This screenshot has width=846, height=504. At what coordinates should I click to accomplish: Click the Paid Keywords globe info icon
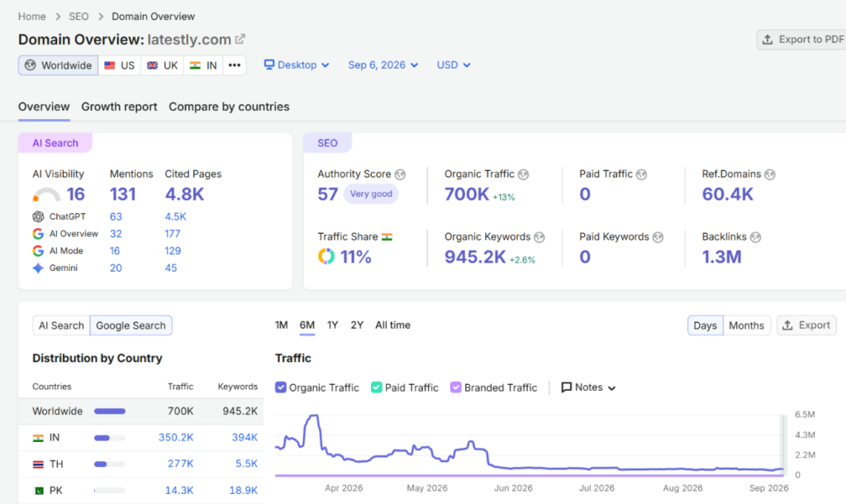pyautogui.click(x=658, y=237)
